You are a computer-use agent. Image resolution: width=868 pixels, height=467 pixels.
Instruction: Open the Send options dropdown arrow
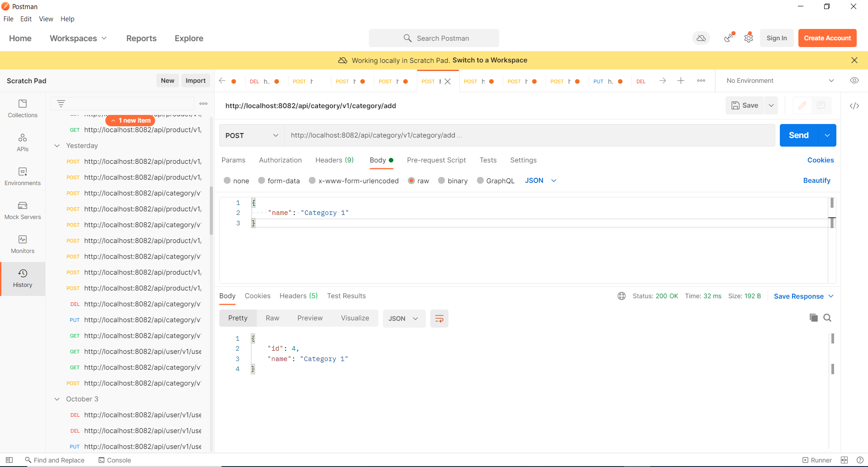click(x=827, y=135)
